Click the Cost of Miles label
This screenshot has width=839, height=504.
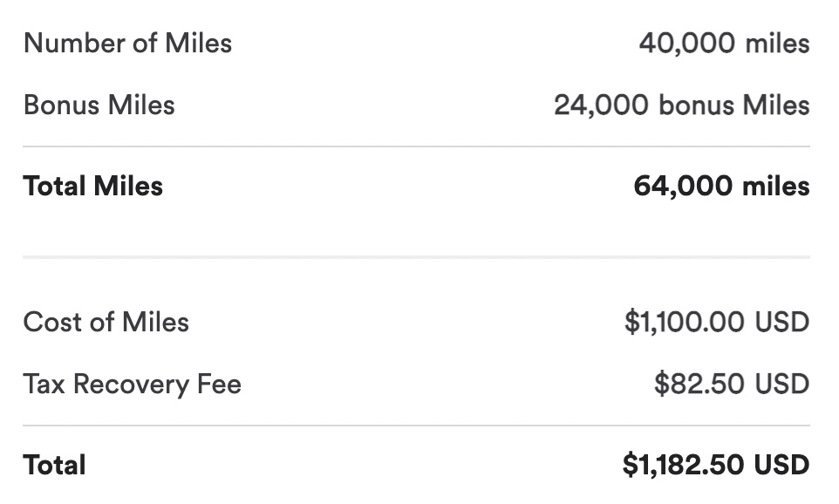(x=106, y=322)
